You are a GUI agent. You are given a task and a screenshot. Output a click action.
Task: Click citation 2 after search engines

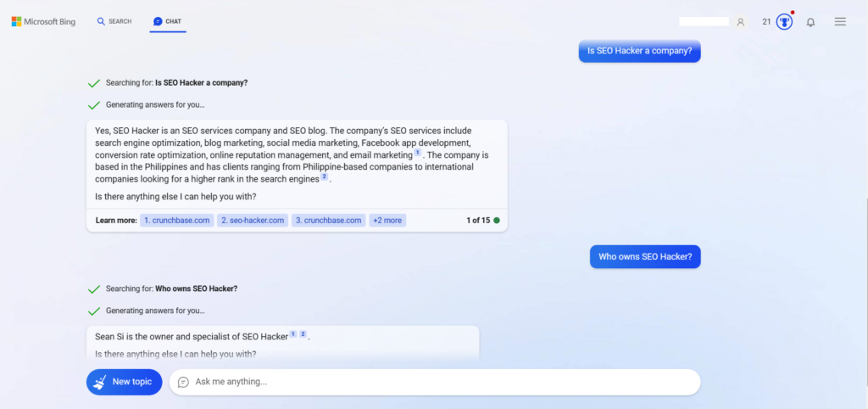324,177
